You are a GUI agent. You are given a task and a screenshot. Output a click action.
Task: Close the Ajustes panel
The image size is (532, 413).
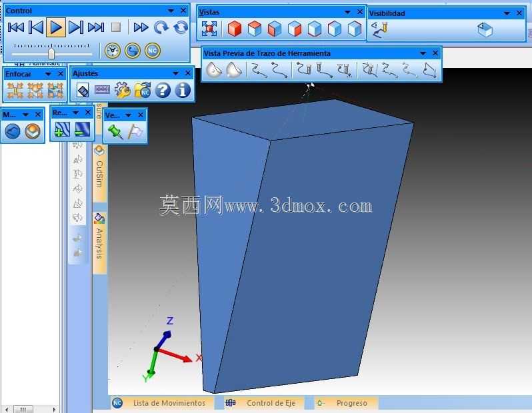pyautogui.click(x=188, y=73)
